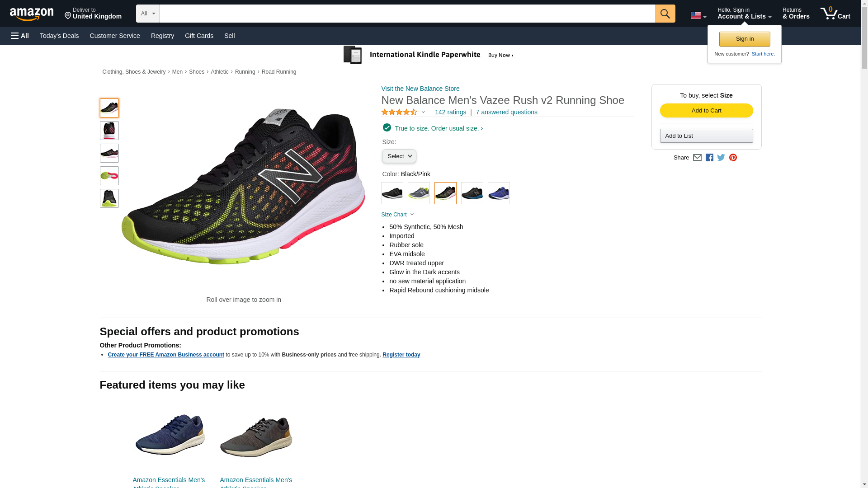
Task: Expand the Size Chart
Action: coord(397,215)
